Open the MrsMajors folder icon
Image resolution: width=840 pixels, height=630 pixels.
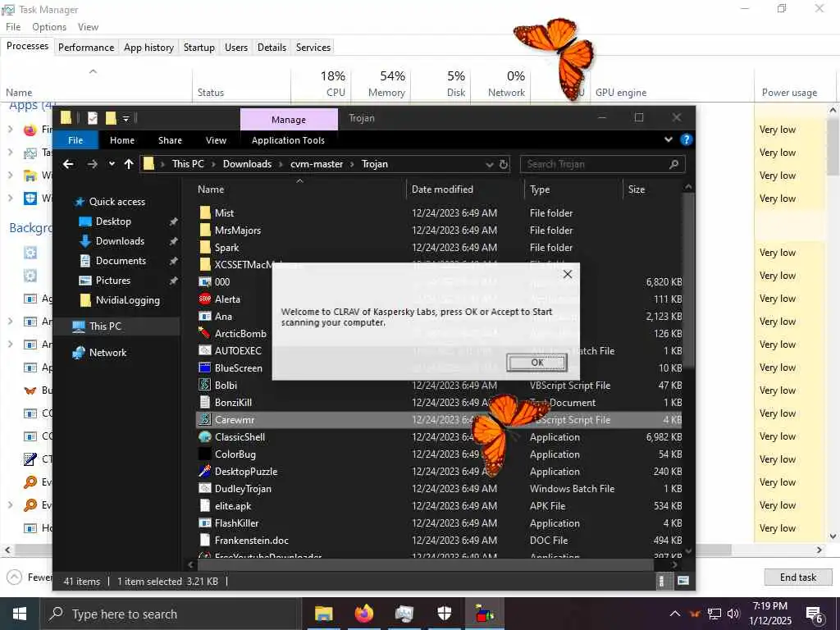(204, 231)
